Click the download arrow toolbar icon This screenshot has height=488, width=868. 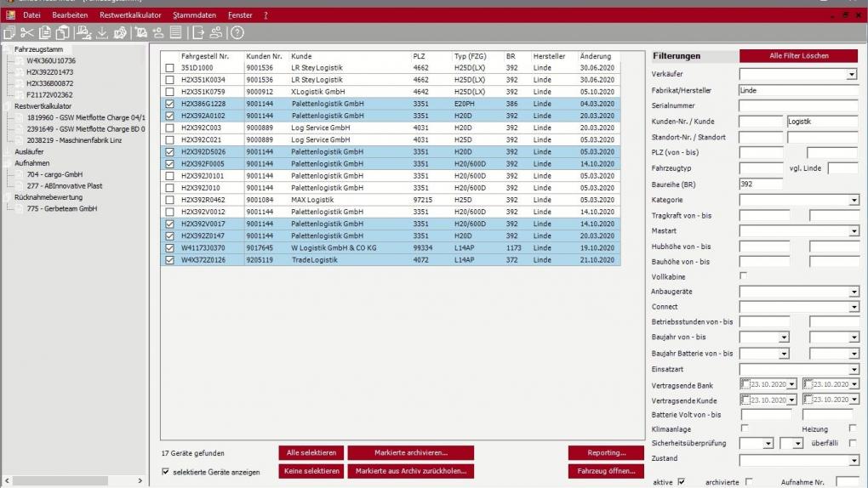point(102,32)
